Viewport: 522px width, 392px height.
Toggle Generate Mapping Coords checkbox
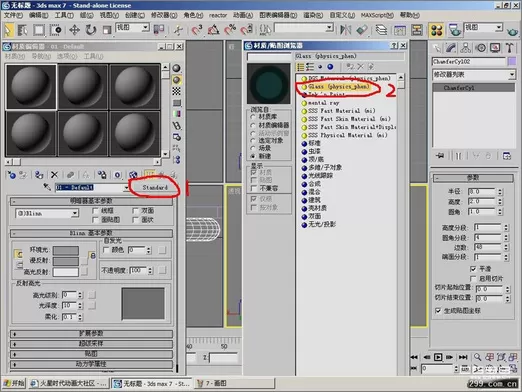(x=438, y=311)
